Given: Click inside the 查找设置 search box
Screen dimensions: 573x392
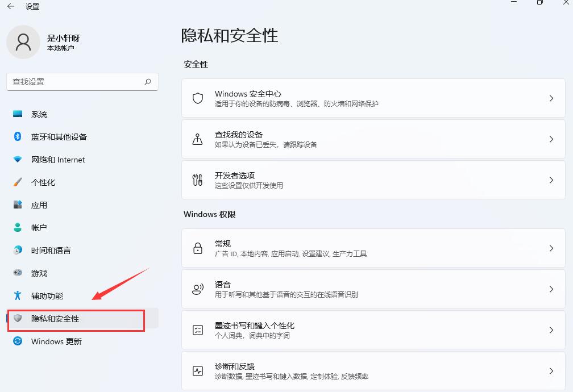Looking at the screenshot, I should coord(80,81).
